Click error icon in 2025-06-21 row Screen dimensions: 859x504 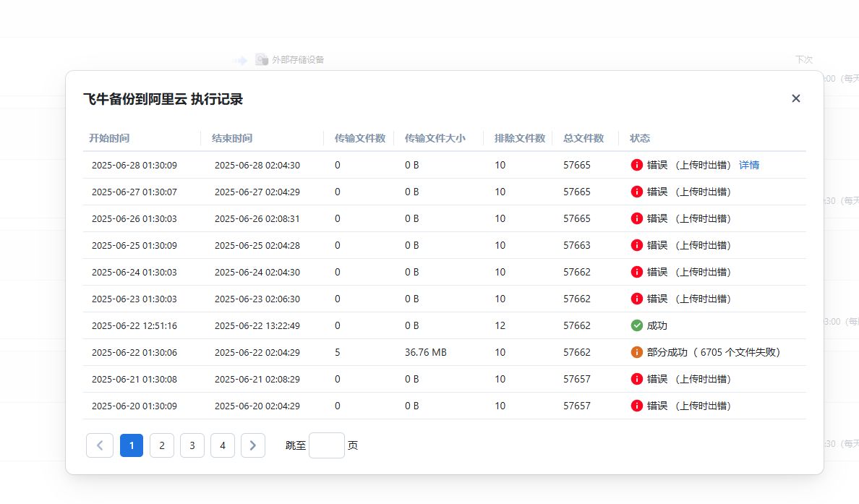[x=636, y=379]
